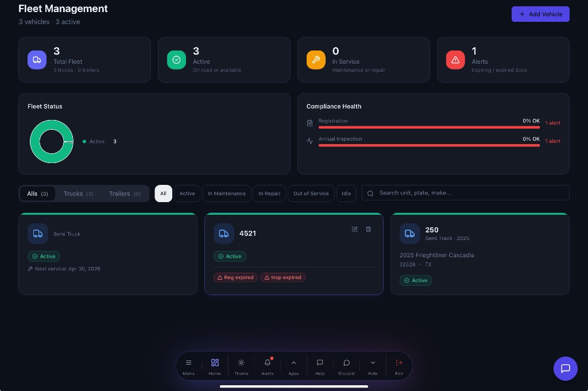Toggle the Theme in bottom dock
The width and height of the screenshot is (588, 391).
(241, 366)
